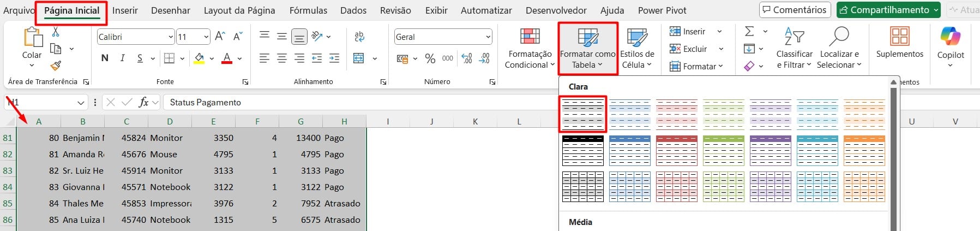Click the Increase Font Size icon
This screenshot has width=980, height=231.
(x=220, y=37)
